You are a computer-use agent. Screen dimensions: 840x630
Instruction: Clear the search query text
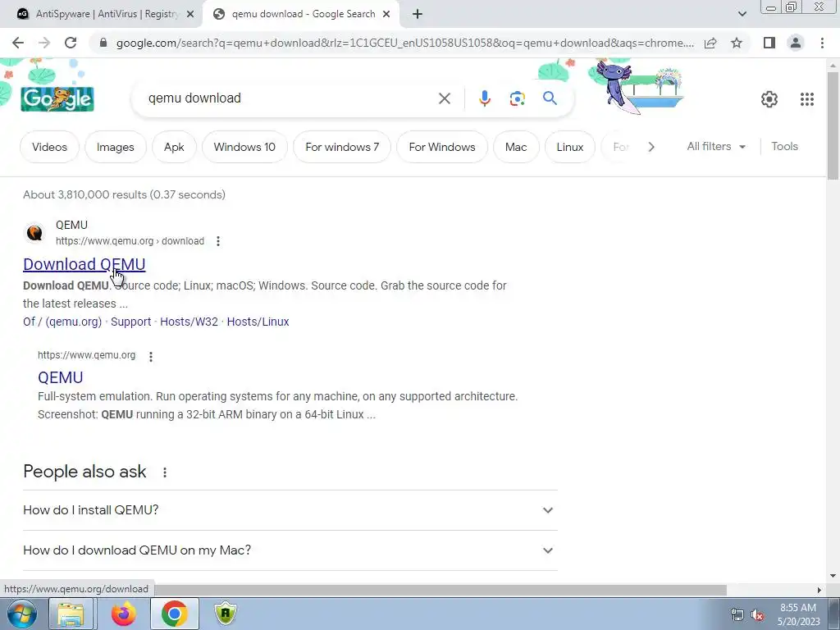[x=445, y=98]
